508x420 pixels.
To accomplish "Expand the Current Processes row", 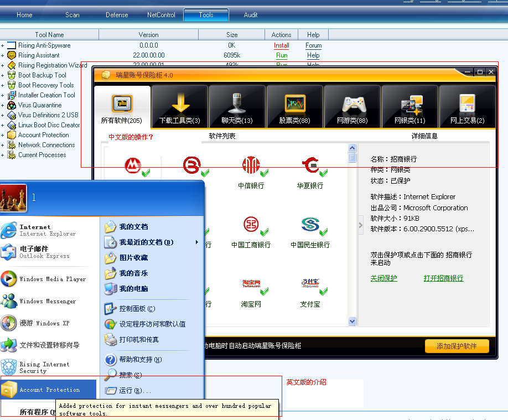I will coord(3,155).
